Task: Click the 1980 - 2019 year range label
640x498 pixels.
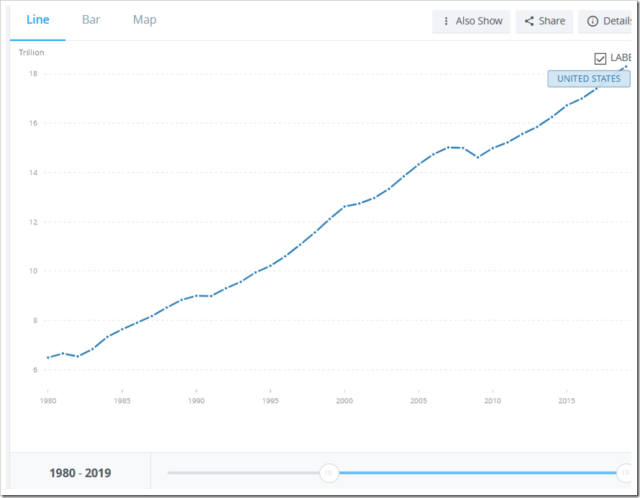Action: pyautogui.click(x=80, y=473)
